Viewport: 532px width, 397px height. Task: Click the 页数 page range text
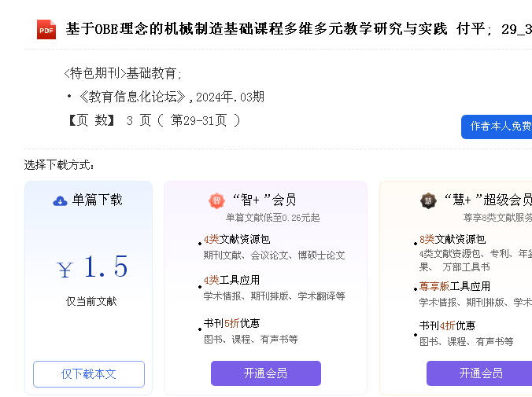[153, 120]
